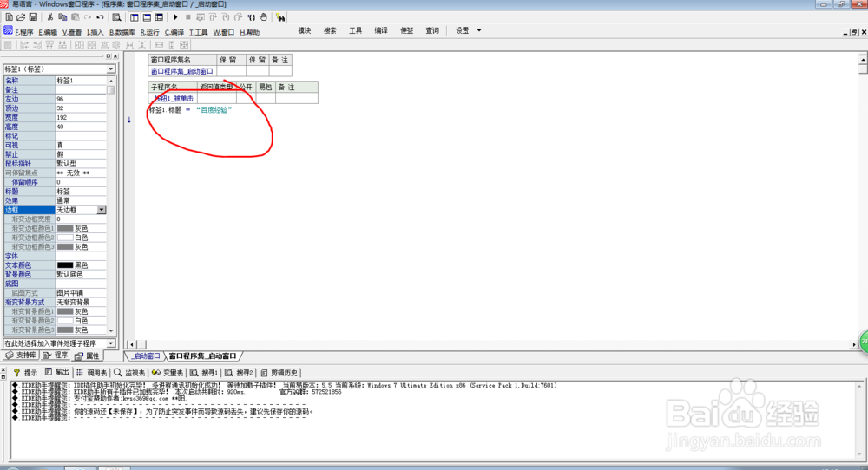The height and width of the screenshot is (470, 868).
Task: Click the hand icon in toolbar
Action: tap(264, 17)
